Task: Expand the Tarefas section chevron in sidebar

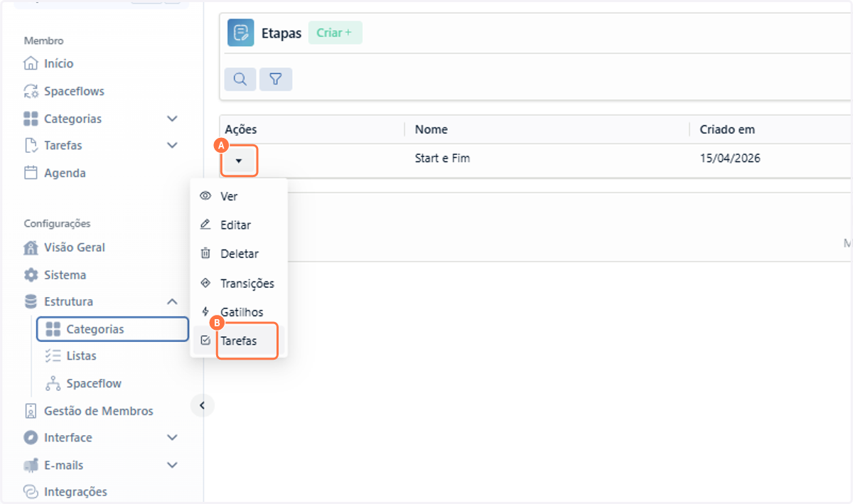Action: click(172, 146)
